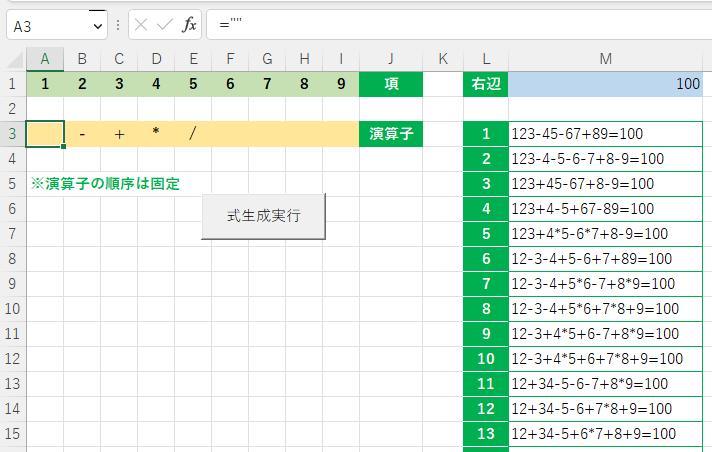Click the slash operator cell in row 3

[193, 133]
